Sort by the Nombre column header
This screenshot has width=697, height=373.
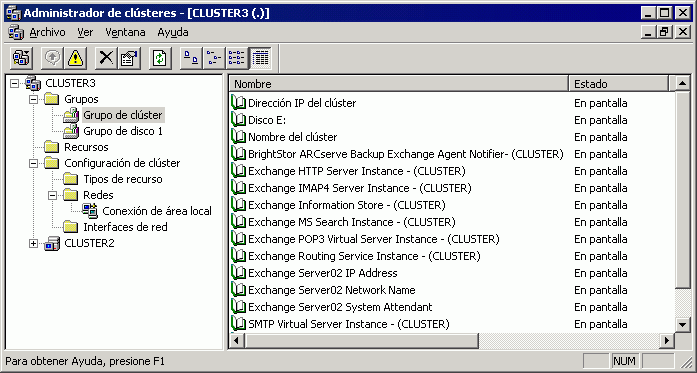coord(399,84)
